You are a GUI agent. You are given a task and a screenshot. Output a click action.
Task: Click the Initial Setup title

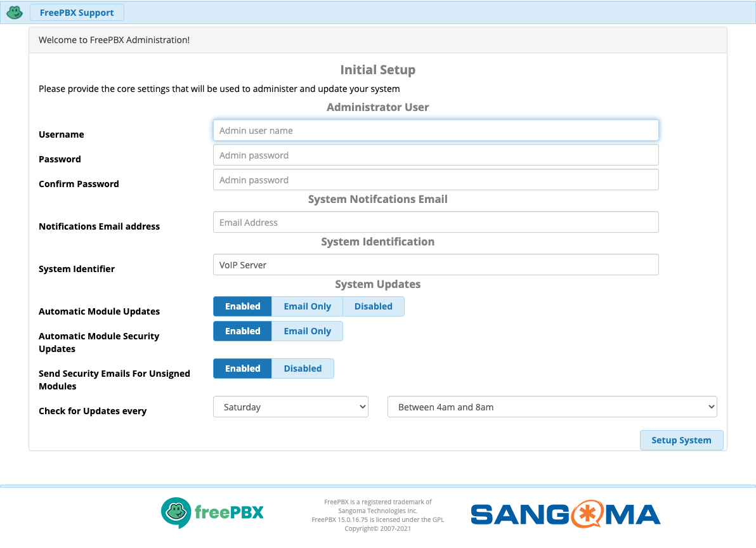(378, 70)
